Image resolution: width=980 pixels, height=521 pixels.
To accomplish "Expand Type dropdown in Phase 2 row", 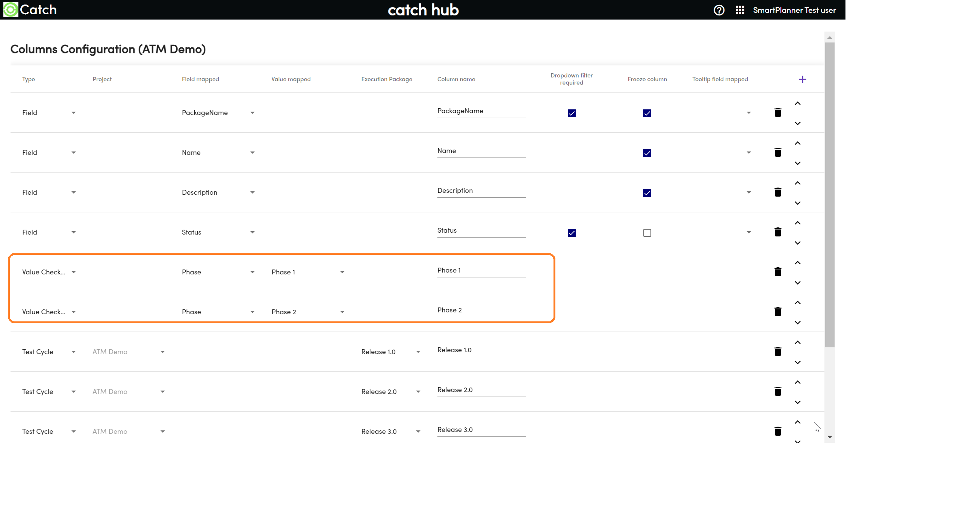I will [73, 312].
